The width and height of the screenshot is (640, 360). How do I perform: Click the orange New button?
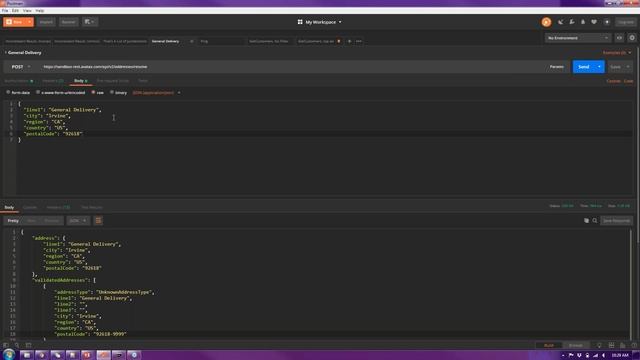15,22
